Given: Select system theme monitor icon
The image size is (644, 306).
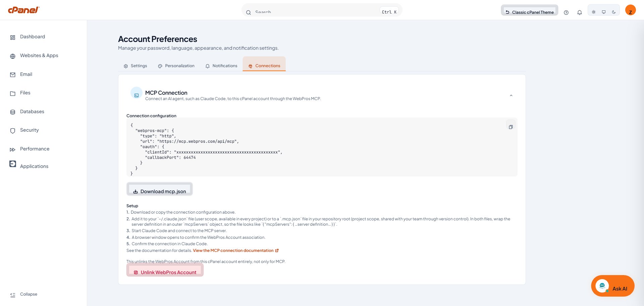Looking at the screenshot, I should point(604,12).
